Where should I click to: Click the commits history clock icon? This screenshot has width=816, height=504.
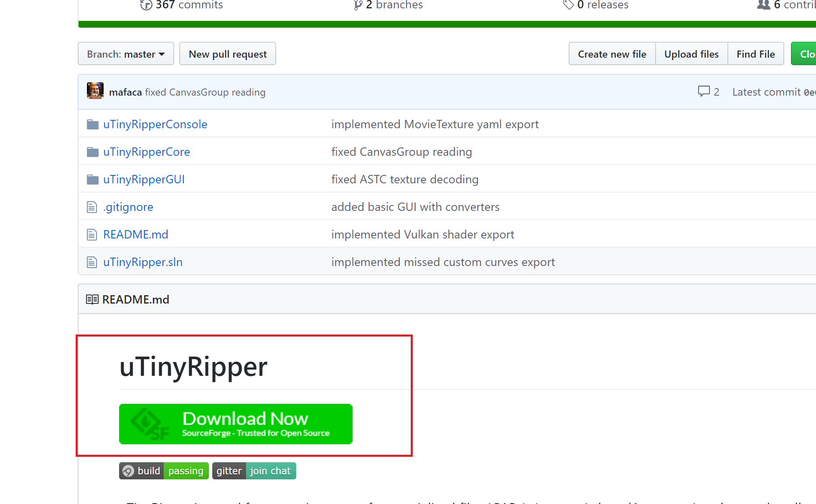tap(146, 5)
